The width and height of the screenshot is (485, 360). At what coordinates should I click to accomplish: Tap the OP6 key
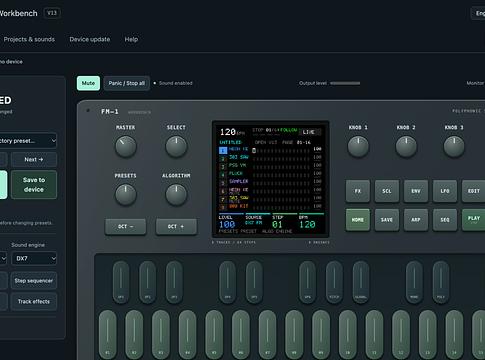tap(307, 282)
